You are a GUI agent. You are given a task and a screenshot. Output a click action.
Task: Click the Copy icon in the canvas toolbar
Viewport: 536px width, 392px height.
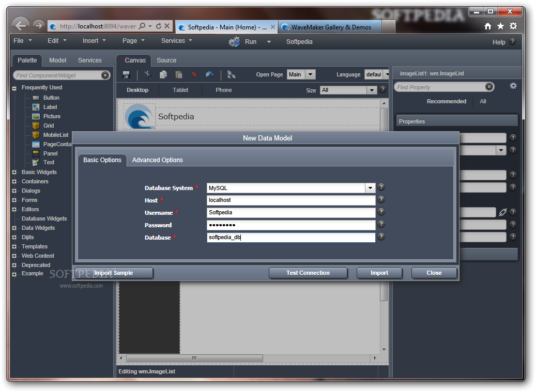click(x=163, y=74)
